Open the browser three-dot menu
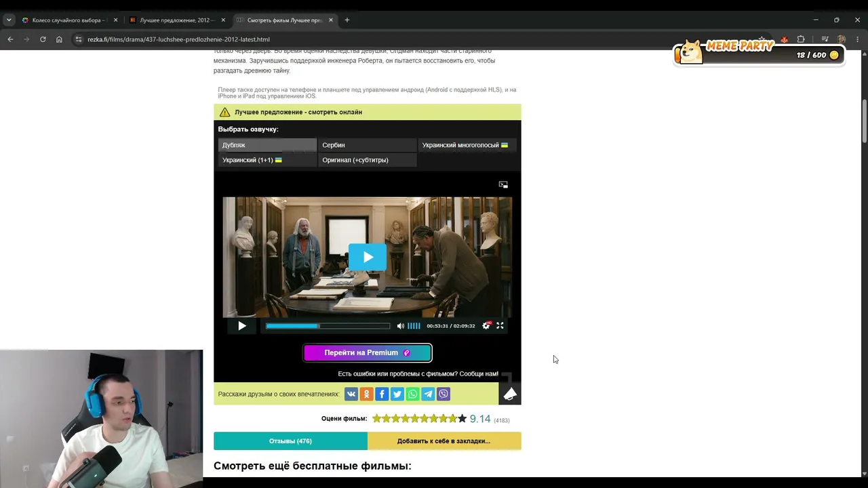Viewport: 868px width, 488px height. 858,39
